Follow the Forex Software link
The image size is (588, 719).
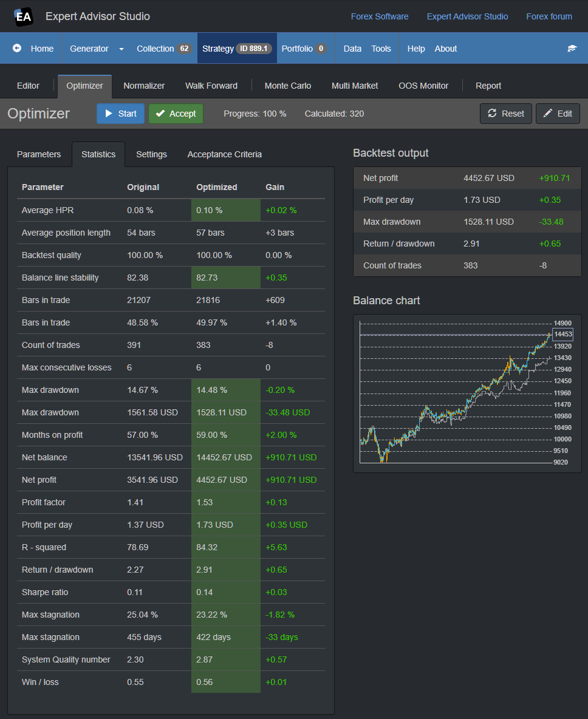coord(379,16)
